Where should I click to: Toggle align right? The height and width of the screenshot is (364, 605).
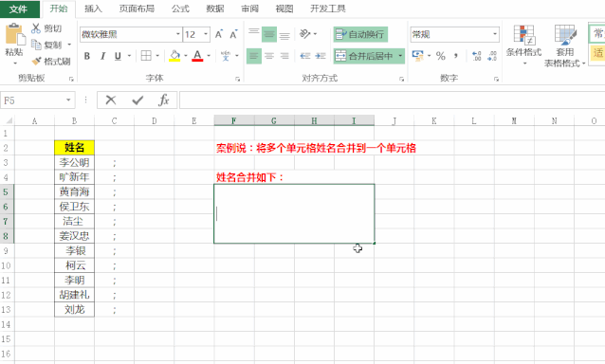(284, 56)
